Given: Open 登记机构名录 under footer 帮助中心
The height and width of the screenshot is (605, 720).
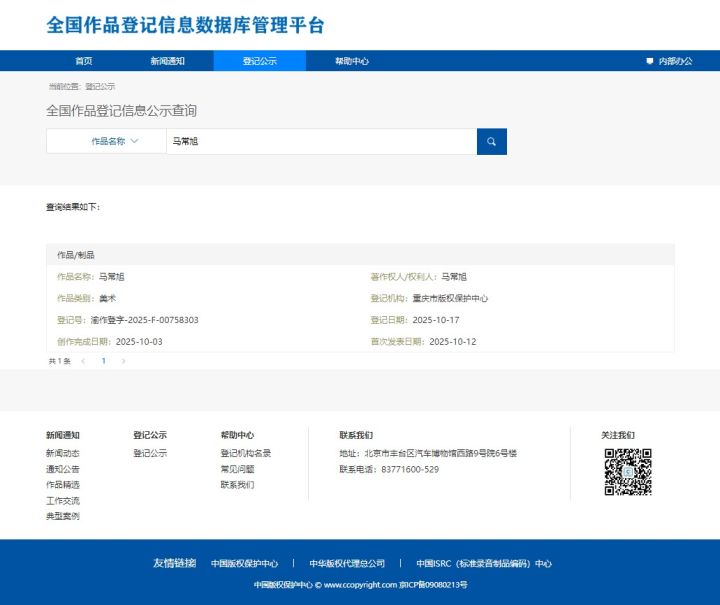Looking at the screenshot, I should pyautogui.click(x=245, y=453).
